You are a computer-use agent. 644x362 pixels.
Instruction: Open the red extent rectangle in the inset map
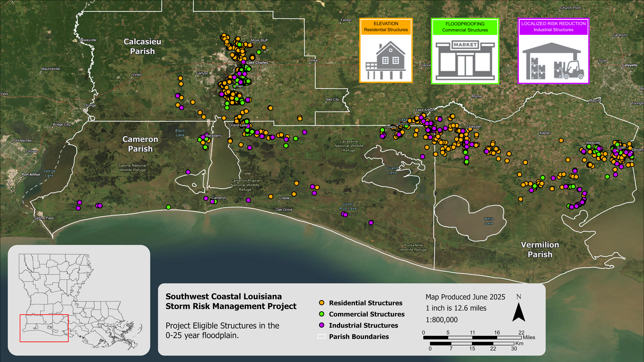pyautogui.click(x=44, y=328)
